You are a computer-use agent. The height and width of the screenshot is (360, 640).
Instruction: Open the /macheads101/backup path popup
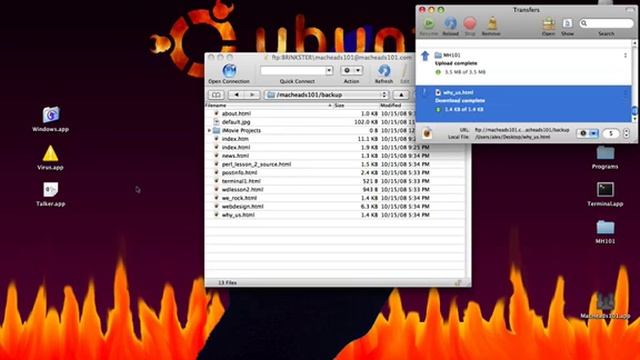(326, 95)
